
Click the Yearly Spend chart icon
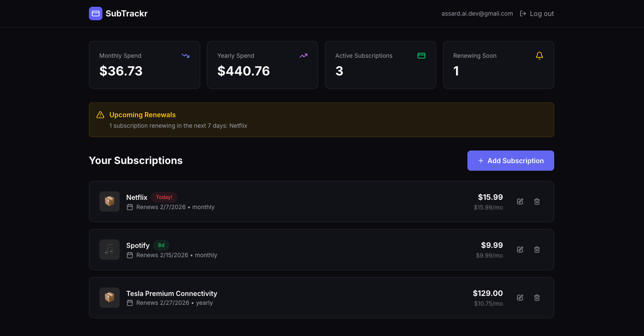(x=303, y=56)
